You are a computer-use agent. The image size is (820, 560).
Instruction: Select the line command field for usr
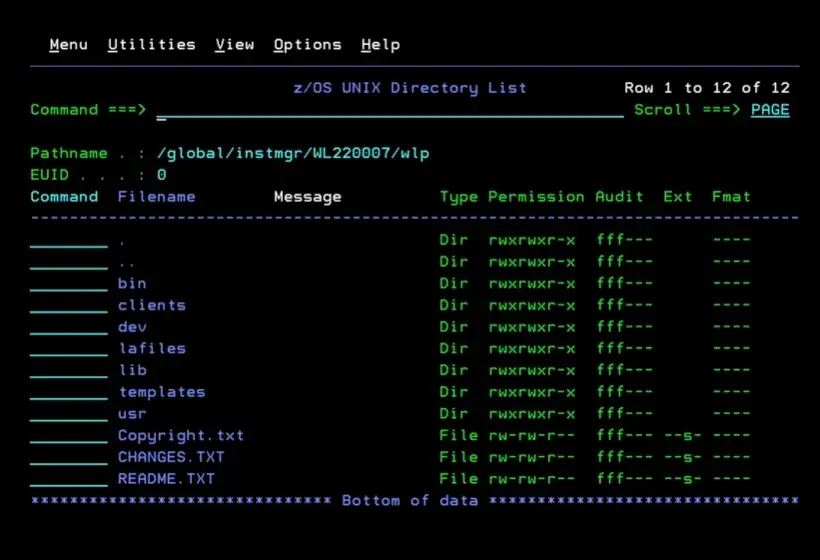click(69, 415)
